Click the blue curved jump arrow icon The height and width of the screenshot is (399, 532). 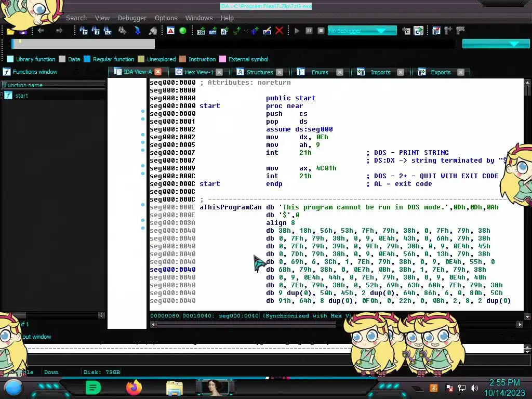[x=137, y=31]
